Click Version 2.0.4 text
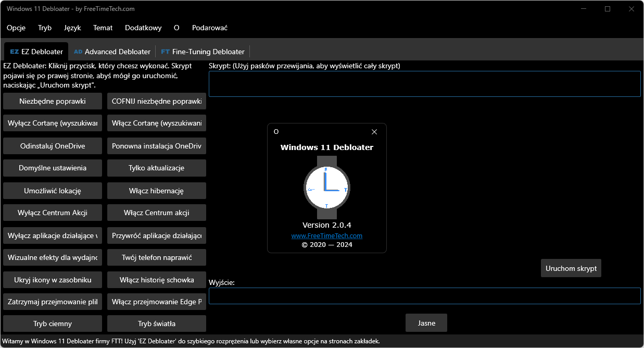The height and width of the screenshot is (348, 644). pyautogui.click(x=327, y=225)
